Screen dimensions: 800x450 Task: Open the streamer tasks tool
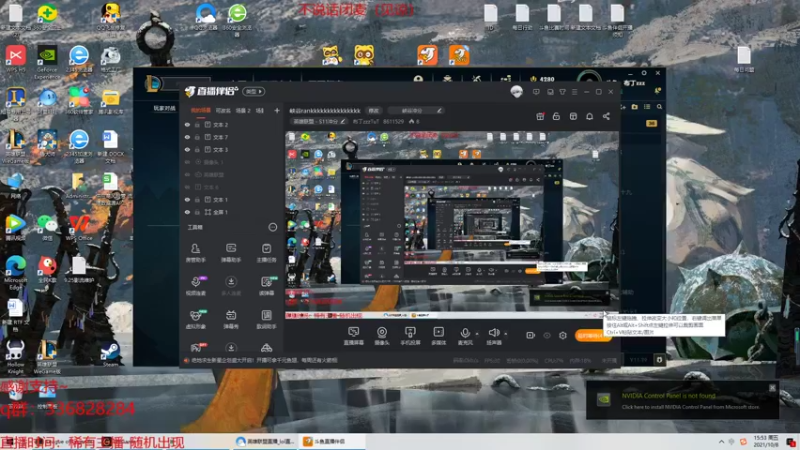pyautogui.click(x=266, y=253)
